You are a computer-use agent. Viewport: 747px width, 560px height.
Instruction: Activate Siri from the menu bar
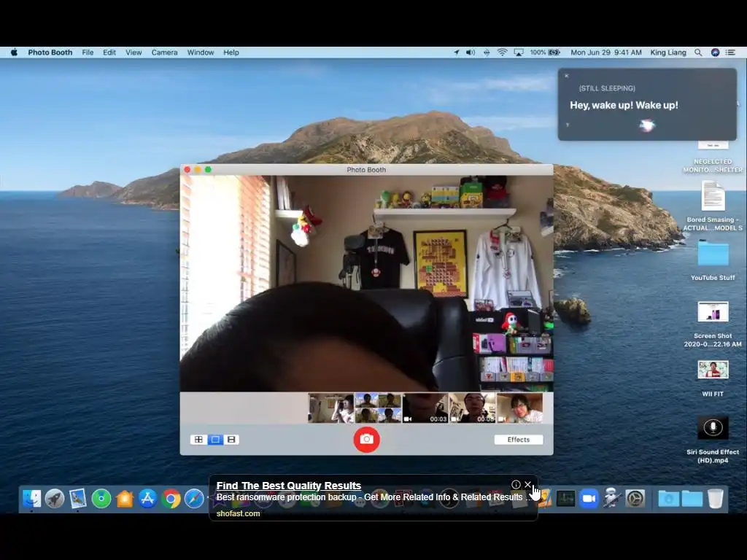[x=715, y=52]
